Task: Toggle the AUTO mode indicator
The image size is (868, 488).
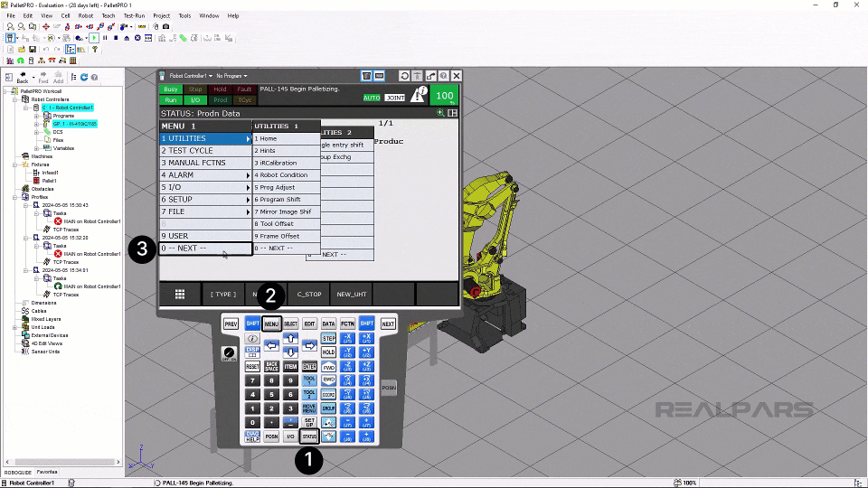Action: tap(372, 98)
